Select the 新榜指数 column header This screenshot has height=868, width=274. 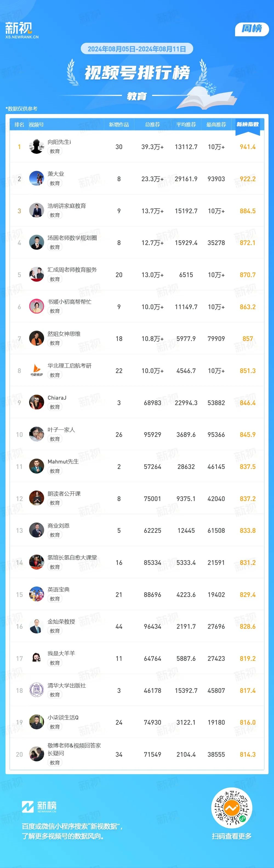(247, 124)
